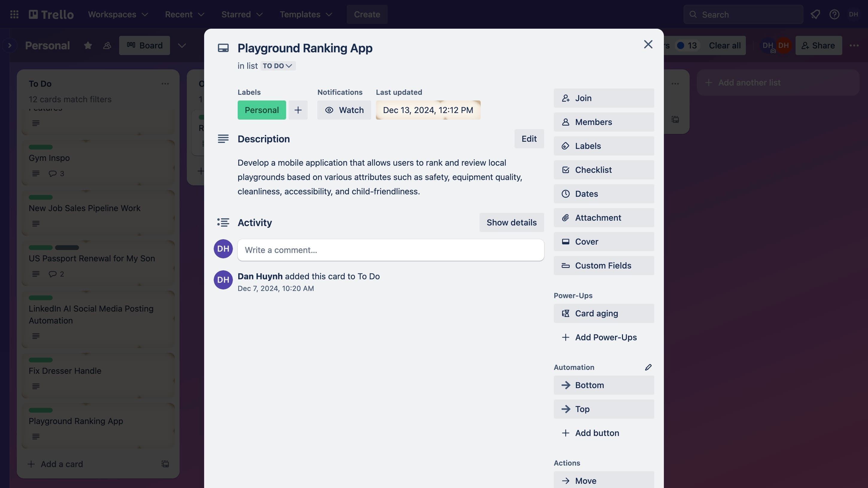Run the Top automation button
This screenshot has width=868, height=488.
pos(604,409)
